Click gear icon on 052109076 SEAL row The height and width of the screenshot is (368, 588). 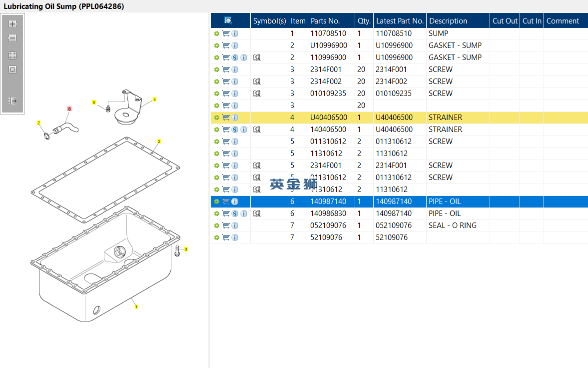tap(217, 225)
